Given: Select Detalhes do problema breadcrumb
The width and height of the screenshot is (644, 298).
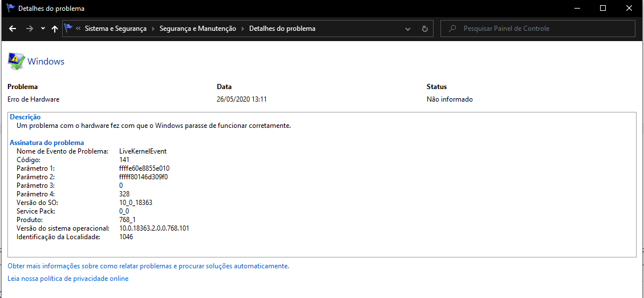Looking at the screenshot, I should tap(282, 29).
